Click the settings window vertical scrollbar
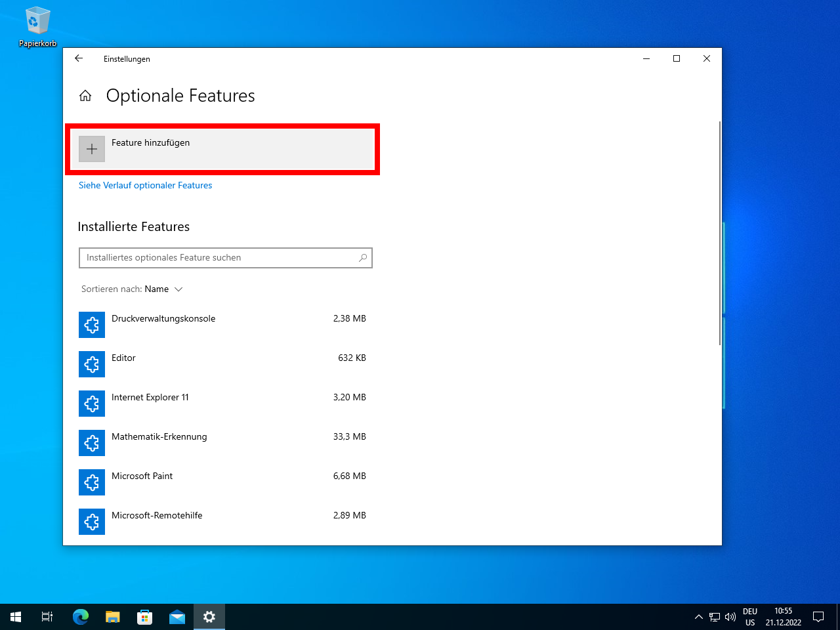Viewport: 840px width, 630px height. [x=720, y=233]
